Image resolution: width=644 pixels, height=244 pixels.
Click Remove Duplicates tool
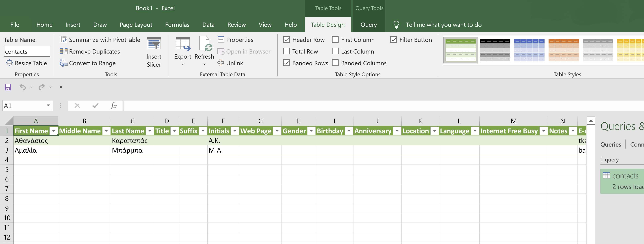90,51
